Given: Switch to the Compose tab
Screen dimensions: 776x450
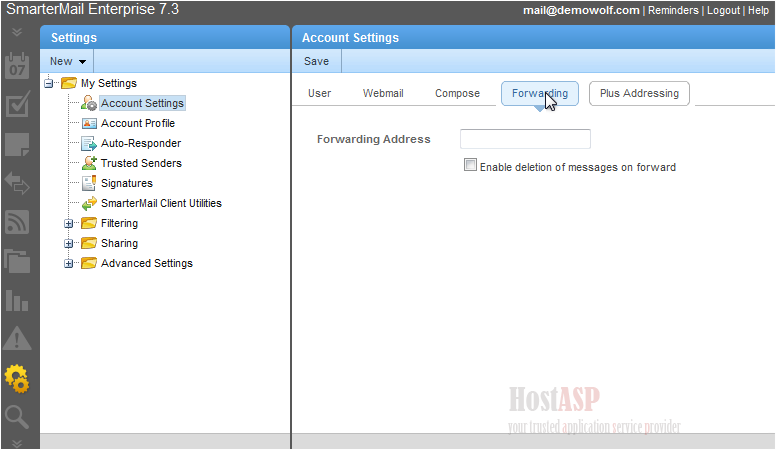Looking at the screenshot, I should pyautogui.click(x=457, y=93).
